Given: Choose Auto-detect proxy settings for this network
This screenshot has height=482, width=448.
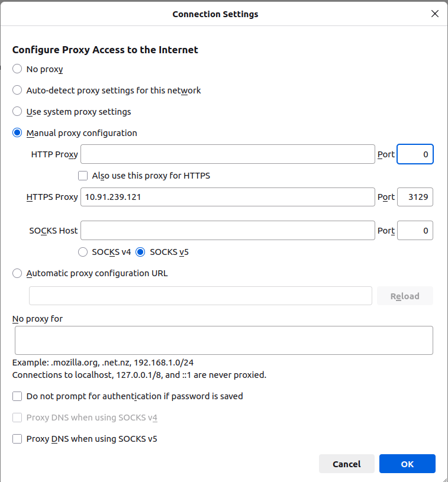Looking at the screenshot, I should tap(17, 90).
